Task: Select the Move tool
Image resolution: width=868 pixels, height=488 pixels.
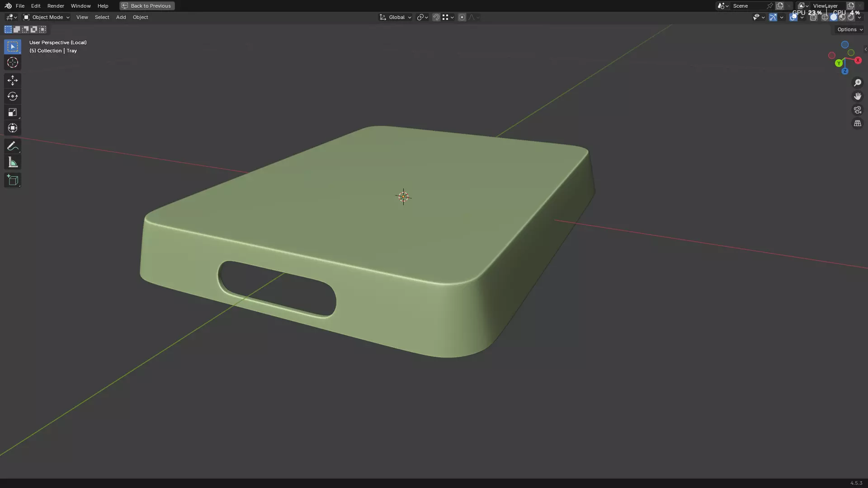Action: coord(13,80)
